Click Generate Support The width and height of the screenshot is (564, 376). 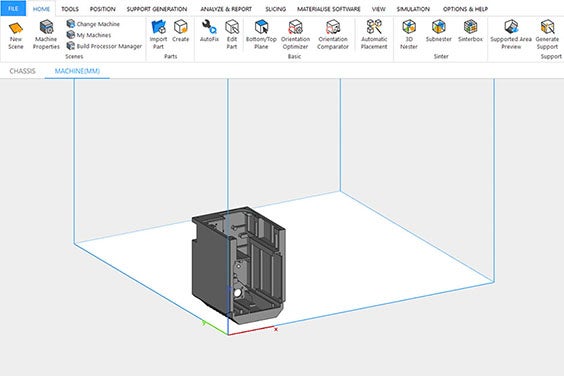[x=547, y=35]
